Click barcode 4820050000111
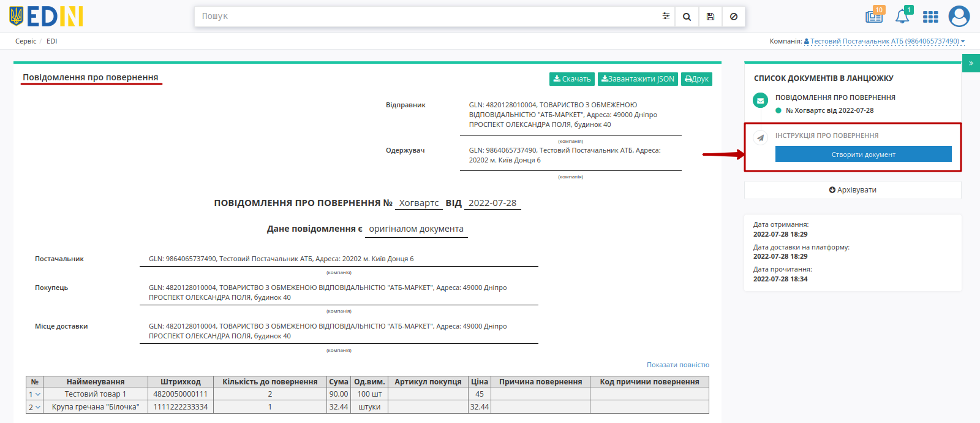The height and width of the screenshot is (423, 980). pos(181,394)
